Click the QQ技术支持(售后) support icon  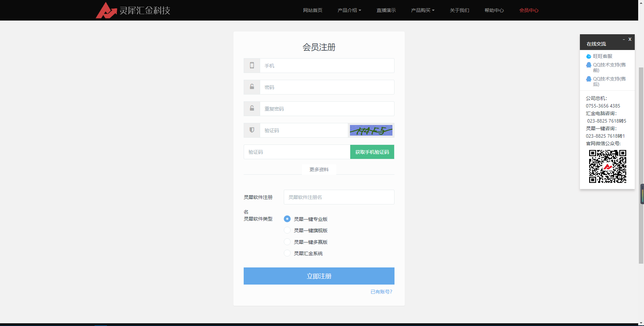pyautogui.click(x=588, y=79)
